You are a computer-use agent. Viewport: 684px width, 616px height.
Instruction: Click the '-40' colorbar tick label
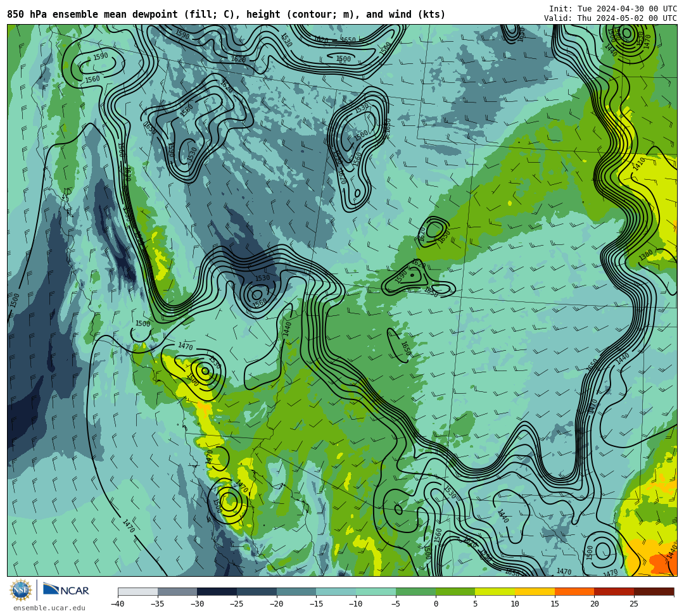point(118,604)
